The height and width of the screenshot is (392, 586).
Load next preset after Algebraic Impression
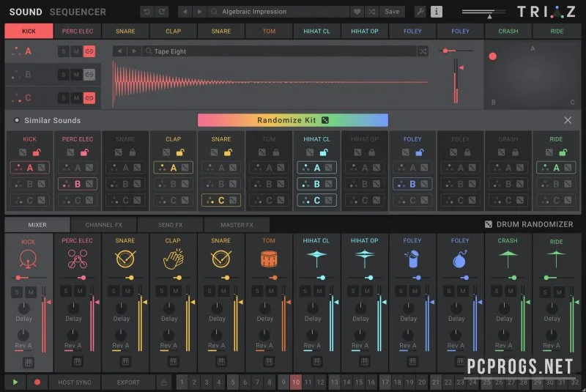tap(199, 12)
